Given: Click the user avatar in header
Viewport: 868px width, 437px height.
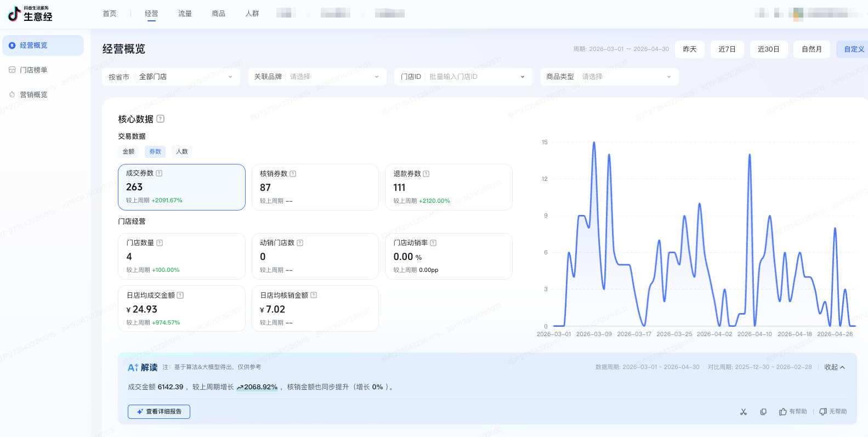Looking at the screenshot, I should click(798, 14).
